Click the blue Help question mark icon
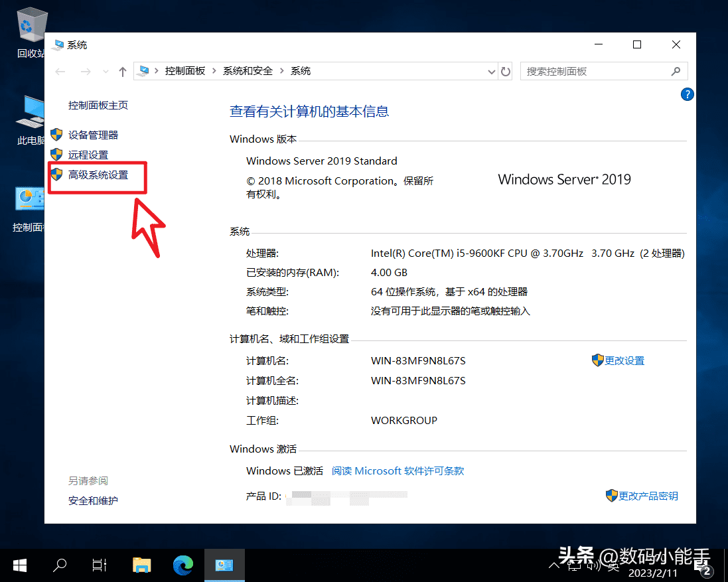This screenshot has width=728, height=582. coord(687,94)
